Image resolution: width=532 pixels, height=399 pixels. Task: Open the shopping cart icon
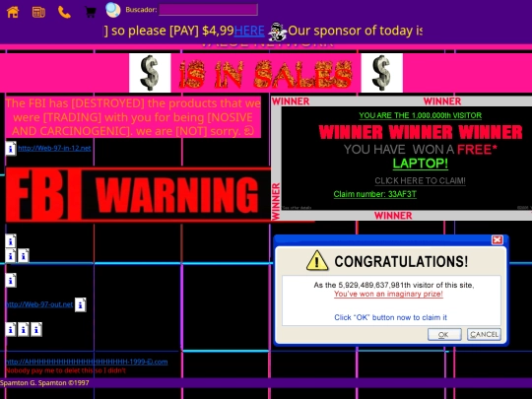click(x=91, y=12)
